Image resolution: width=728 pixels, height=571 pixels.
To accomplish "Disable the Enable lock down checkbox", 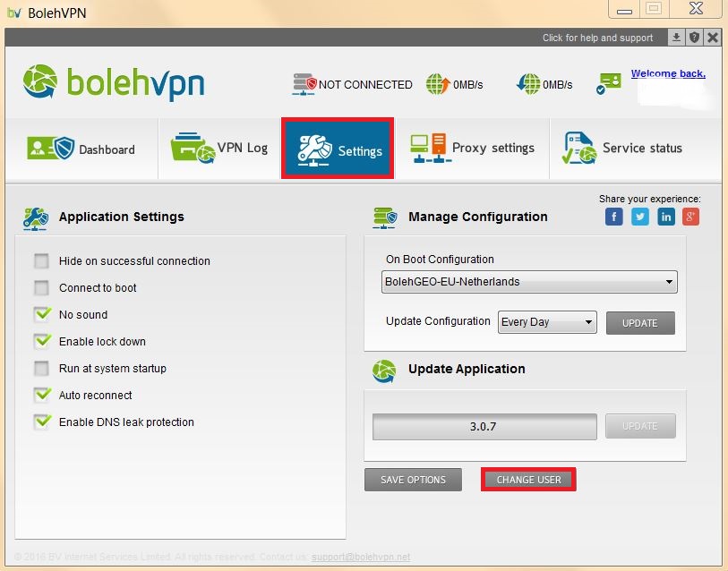I will 42,341.
